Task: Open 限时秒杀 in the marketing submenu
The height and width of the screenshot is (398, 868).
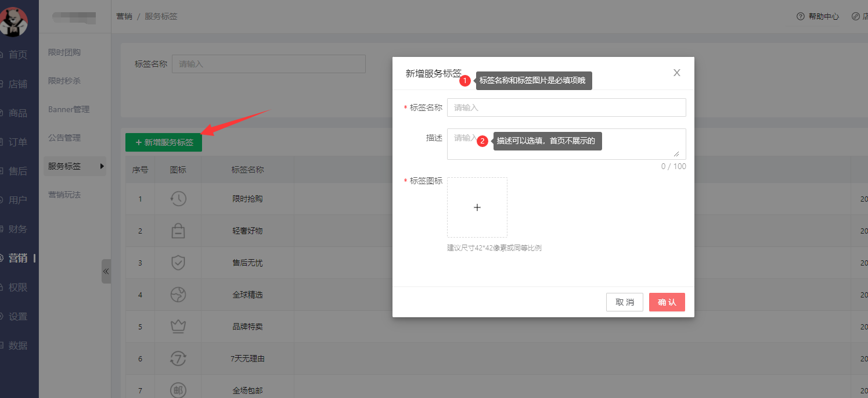Action: pos(64,81)
